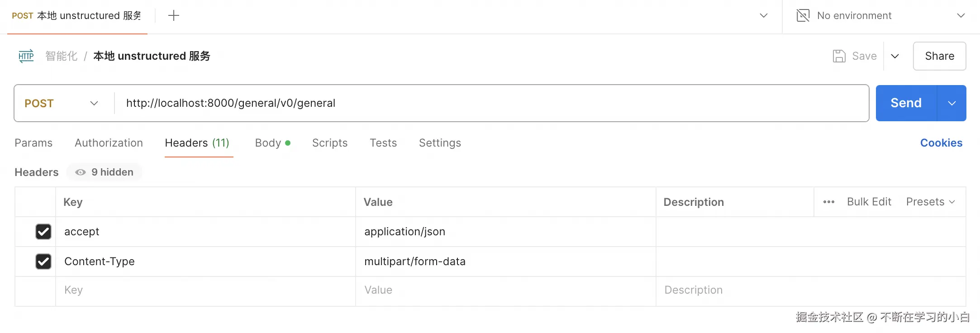Open the Presets dropdown
The image size is (980, 333).
tap(930, 202)
